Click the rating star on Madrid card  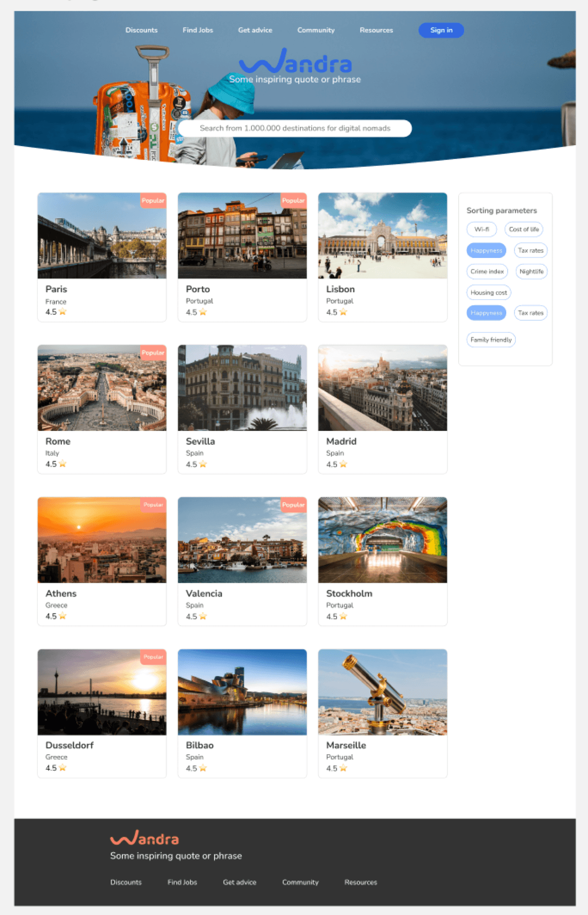(343, 464)
